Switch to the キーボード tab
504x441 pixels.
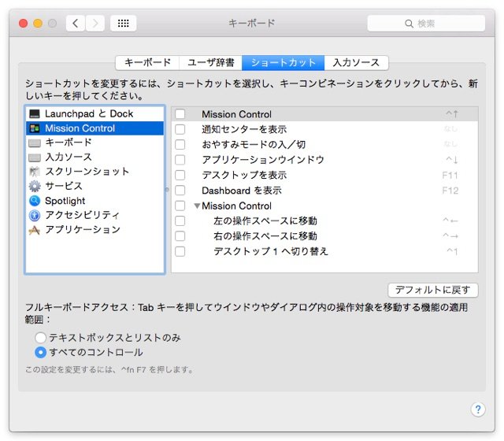[x=147, y=62]
